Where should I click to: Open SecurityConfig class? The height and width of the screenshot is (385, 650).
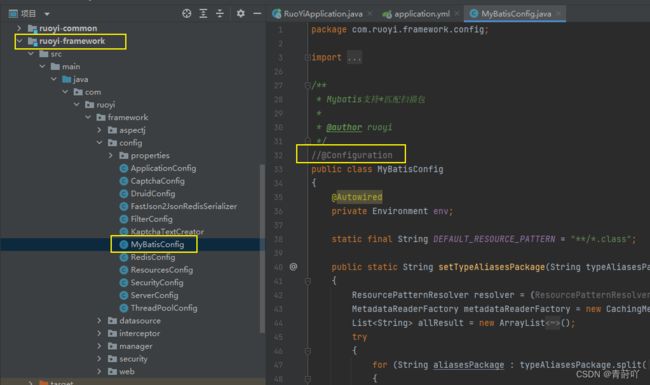157,283
